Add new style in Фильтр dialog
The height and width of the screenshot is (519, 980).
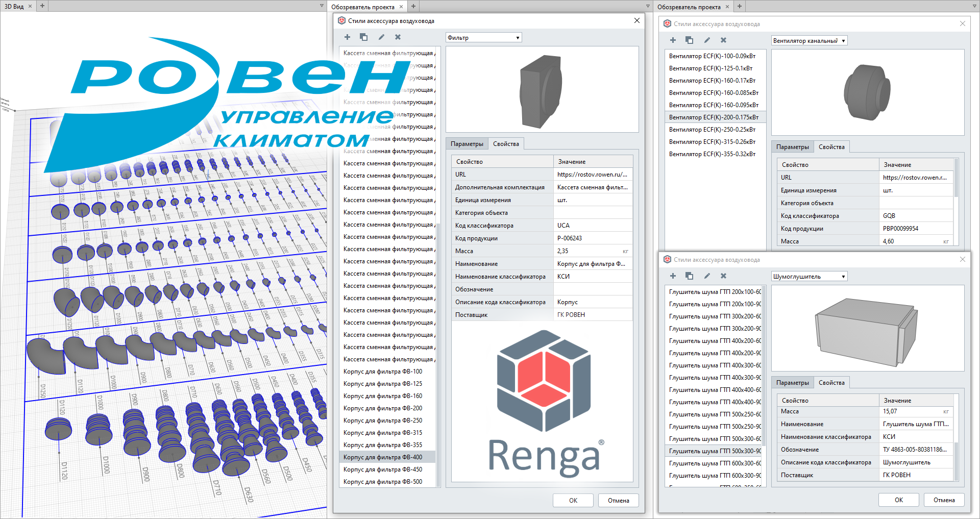(x=347, y=37)
